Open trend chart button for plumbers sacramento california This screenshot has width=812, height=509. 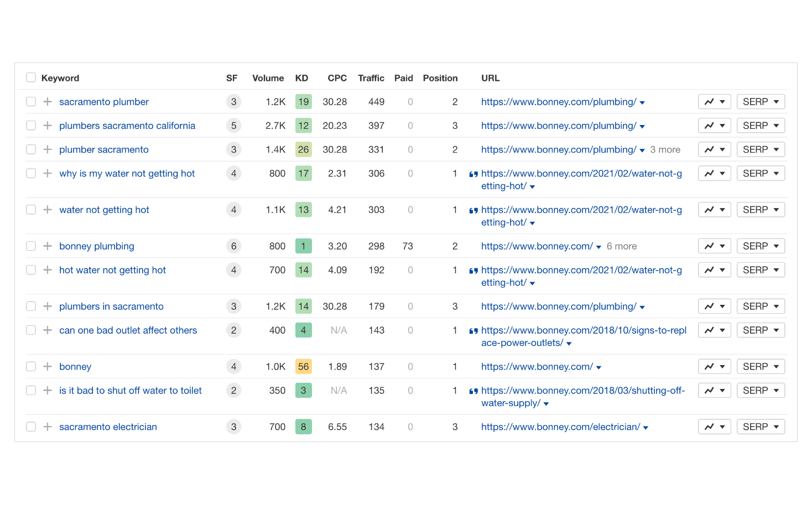[715, 126]
